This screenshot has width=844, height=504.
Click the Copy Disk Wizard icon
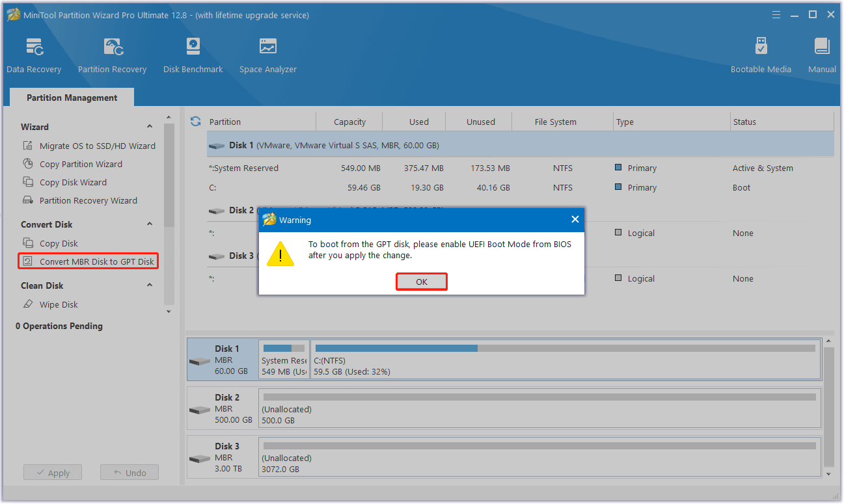pos(28,182)
